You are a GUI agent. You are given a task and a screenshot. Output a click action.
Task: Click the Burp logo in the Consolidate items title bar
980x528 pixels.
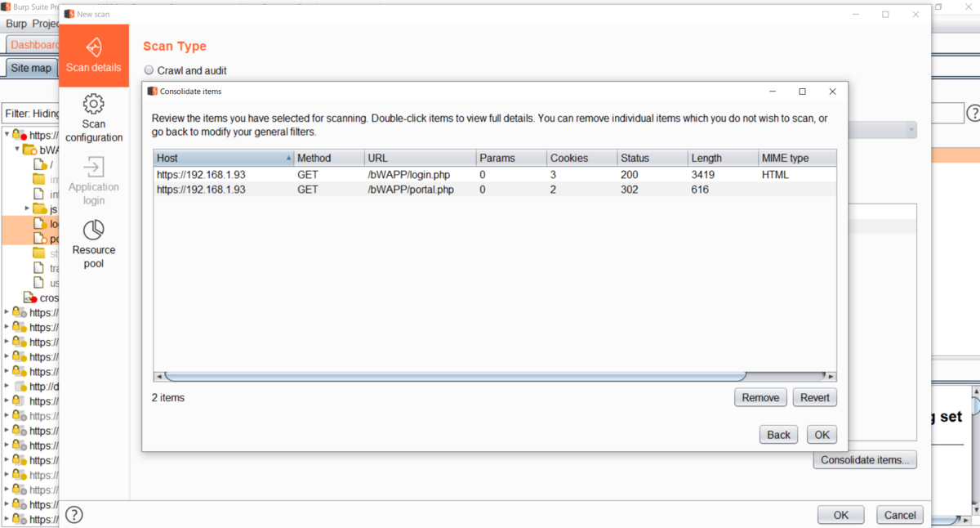(x=152, y=92)
